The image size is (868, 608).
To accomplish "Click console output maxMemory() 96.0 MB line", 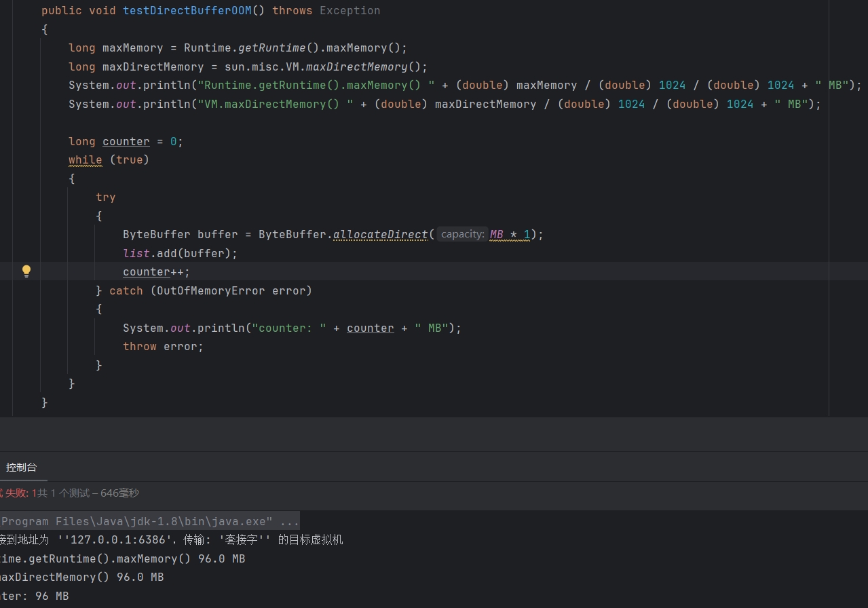I will [x=123, y=559].
